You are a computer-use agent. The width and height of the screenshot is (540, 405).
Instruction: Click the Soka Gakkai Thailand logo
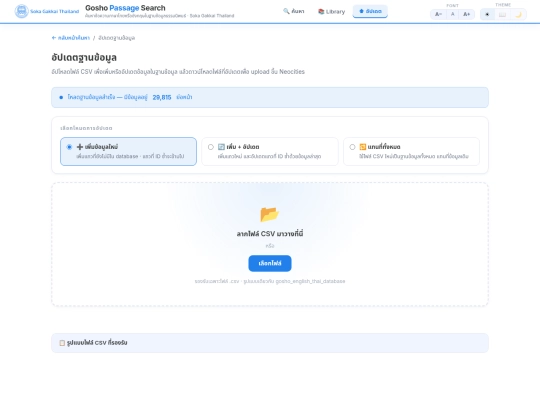pos(47,11)
